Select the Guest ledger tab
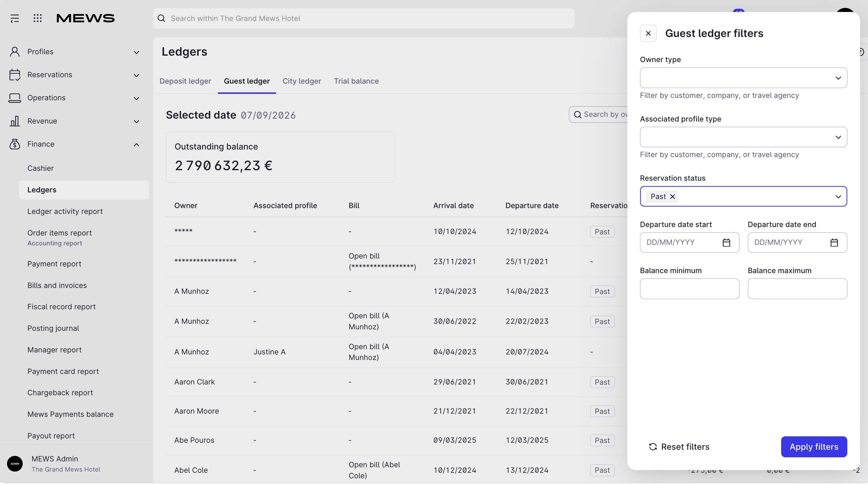868x485 pixels. coord(247,81)
